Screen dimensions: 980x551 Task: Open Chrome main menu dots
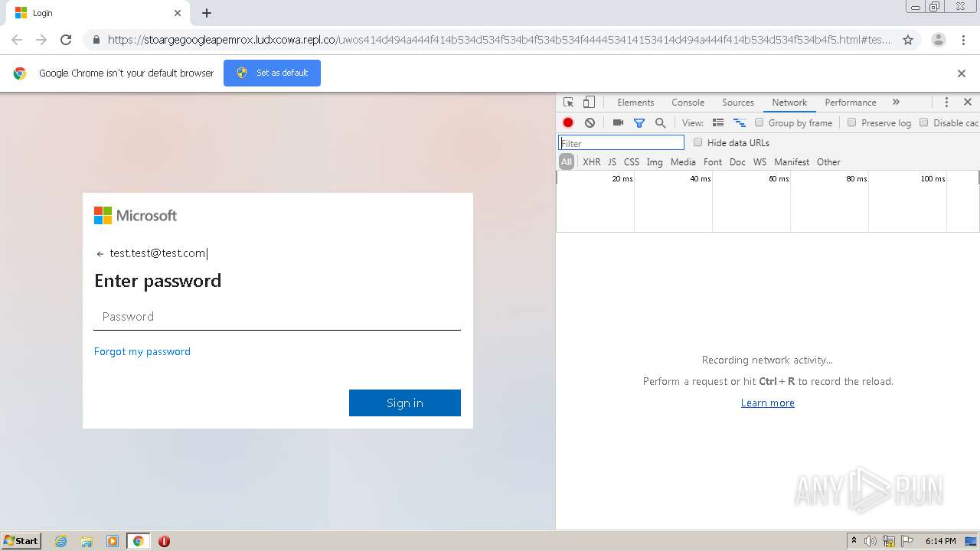(x=963, y=40)
